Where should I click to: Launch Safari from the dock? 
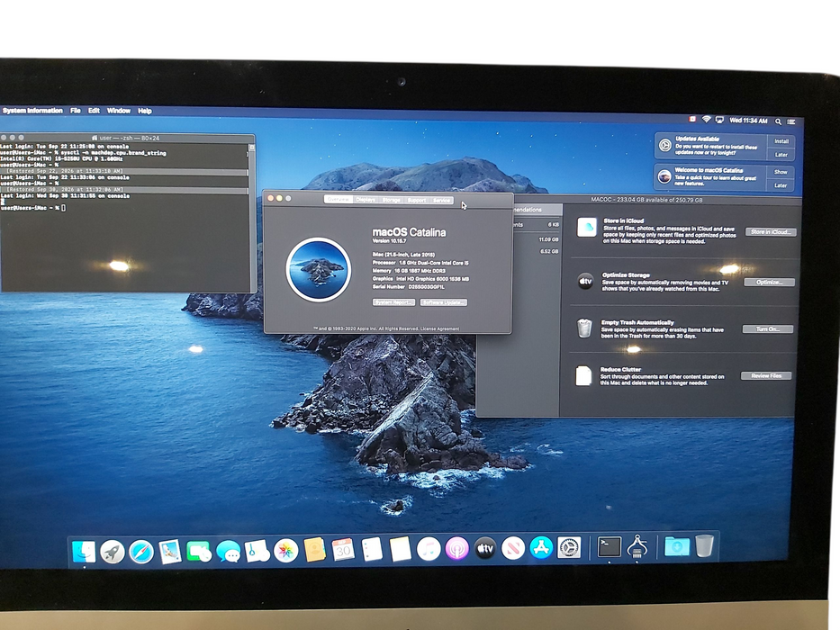tap(140, 552)
